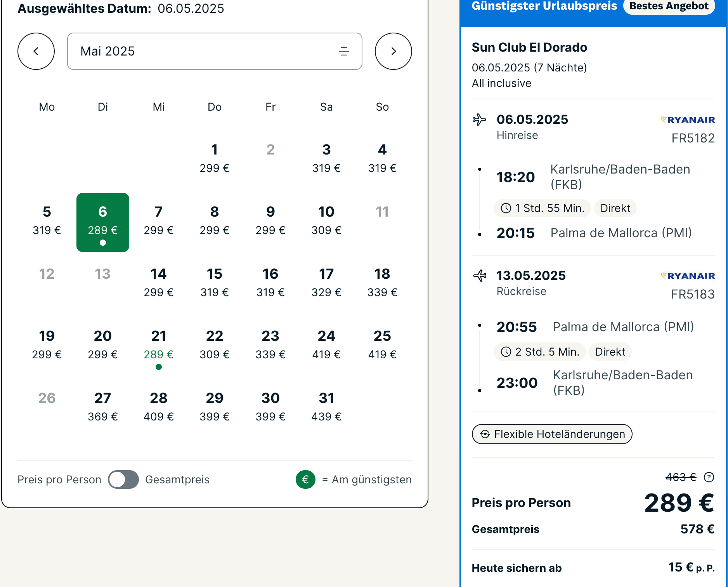The image size is (728, 587).
Task: Select May 3 priced at 319 €
Action: coord(326,159)
